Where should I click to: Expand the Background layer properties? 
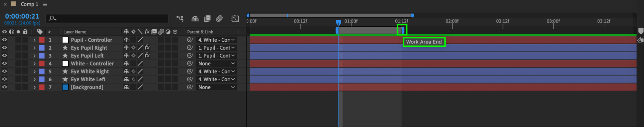(34, 87)
